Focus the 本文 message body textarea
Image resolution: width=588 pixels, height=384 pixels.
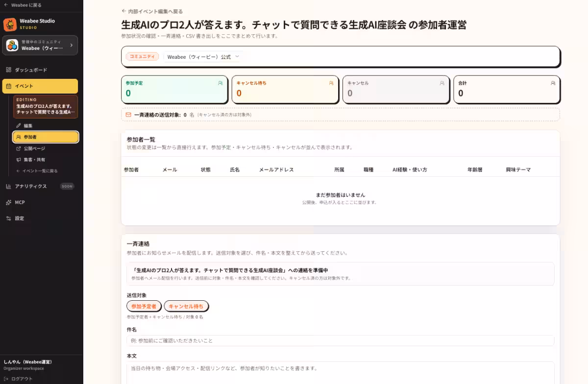coord(341,373)
